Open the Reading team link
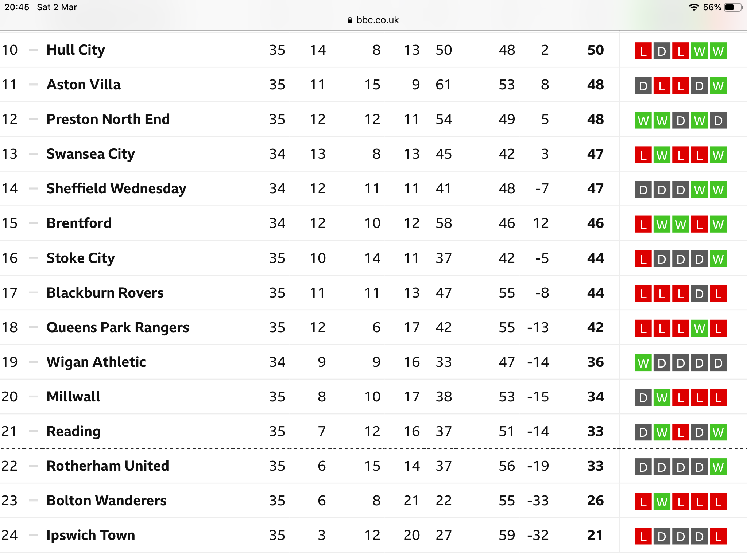Screen dimensions: 747x560 [x=73, y=431]
